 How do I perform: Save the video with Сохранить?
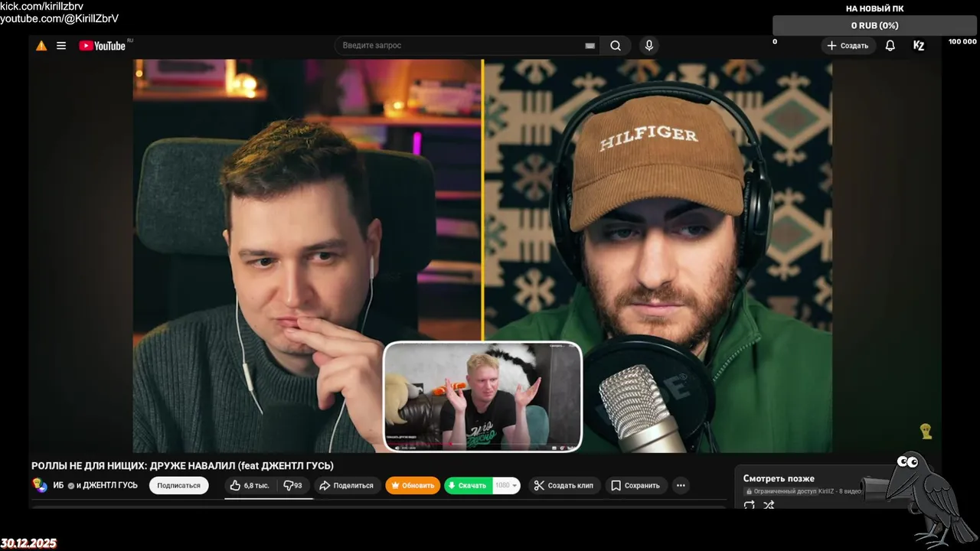(635, 485)
